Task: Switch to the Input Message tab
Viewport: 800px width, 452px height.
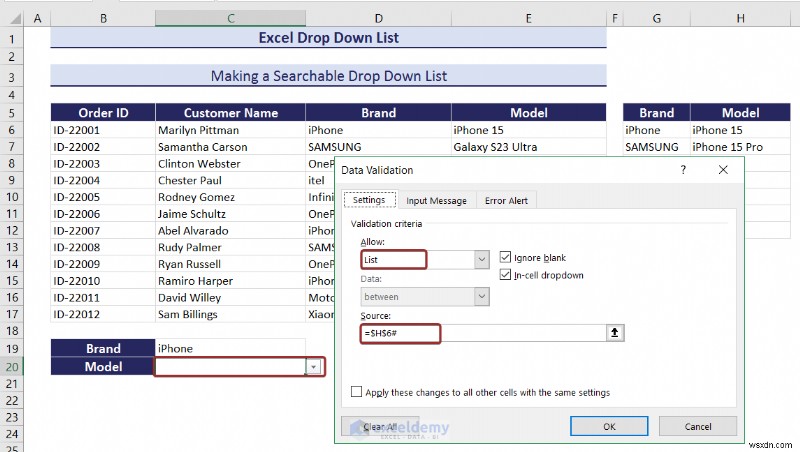Action: click(436, 200)
